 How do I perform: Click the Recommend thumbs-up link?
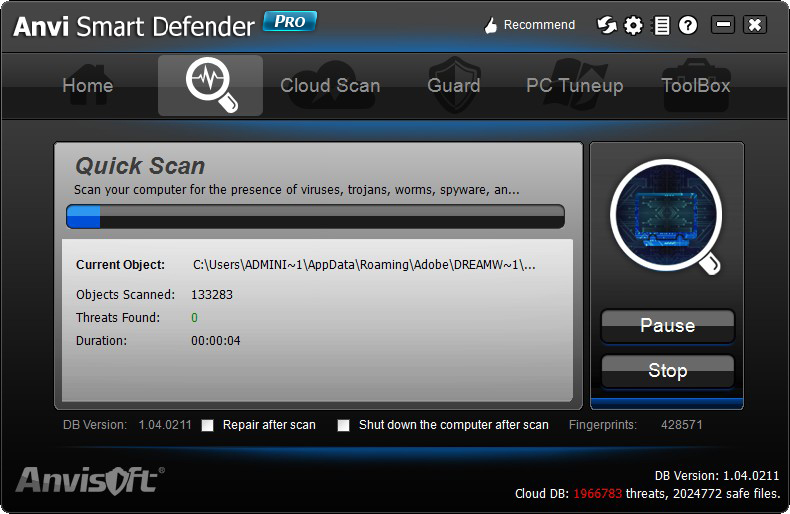[x=529, y=25]
